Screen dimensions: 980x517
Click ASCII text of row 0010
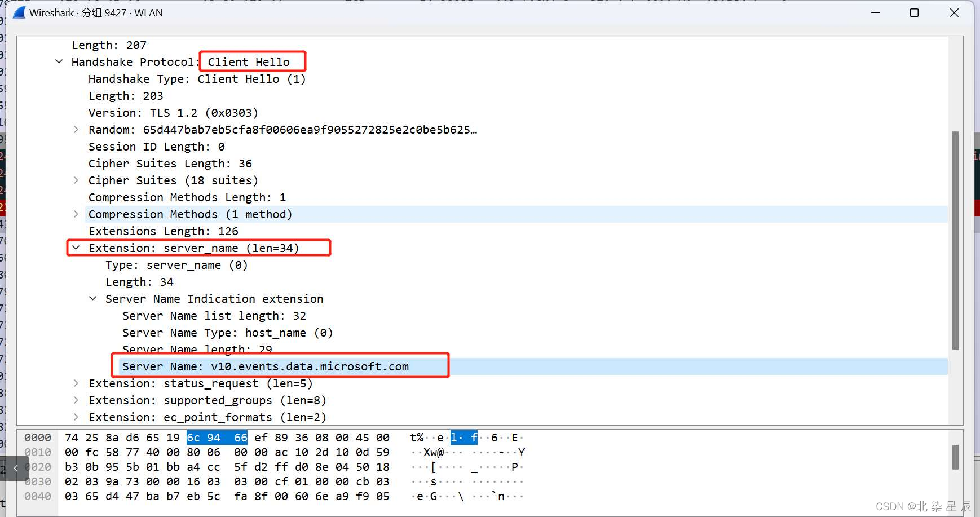pyautogui.click(x=466, y=452)
